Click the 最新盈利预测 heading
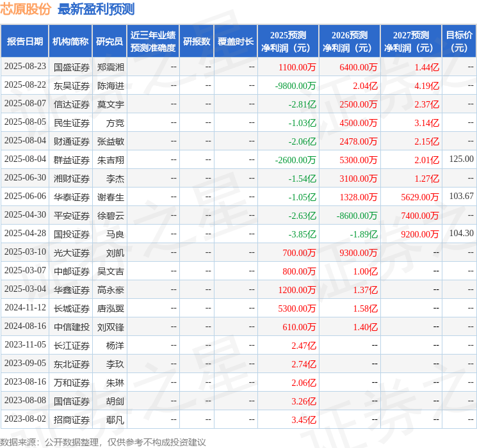 point(96,9)
